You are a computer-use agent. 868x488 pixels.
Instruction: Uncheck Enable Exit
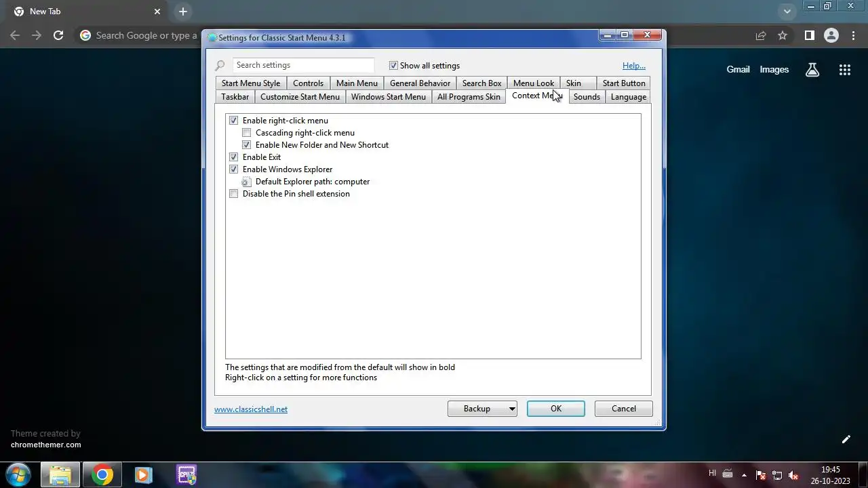tap(234, 157)
